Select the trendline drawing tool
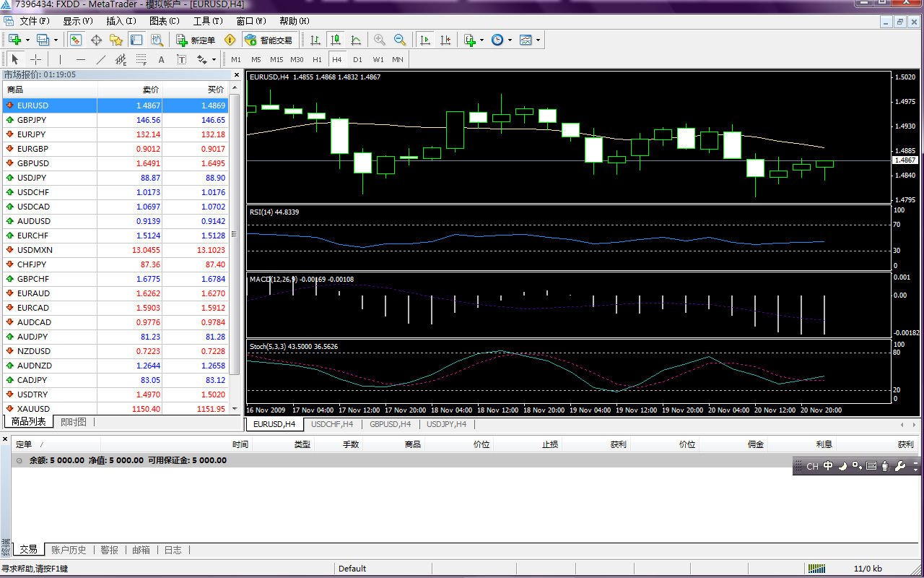This screenshot has height=578, width=924. [101, 59]
